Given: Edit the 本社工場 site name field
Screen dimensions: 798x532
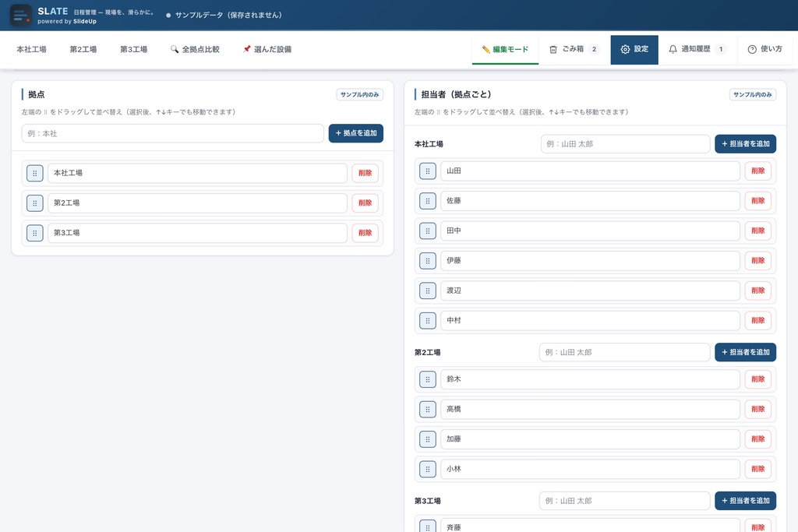Looking at the screenshot, I should point(197,173).
